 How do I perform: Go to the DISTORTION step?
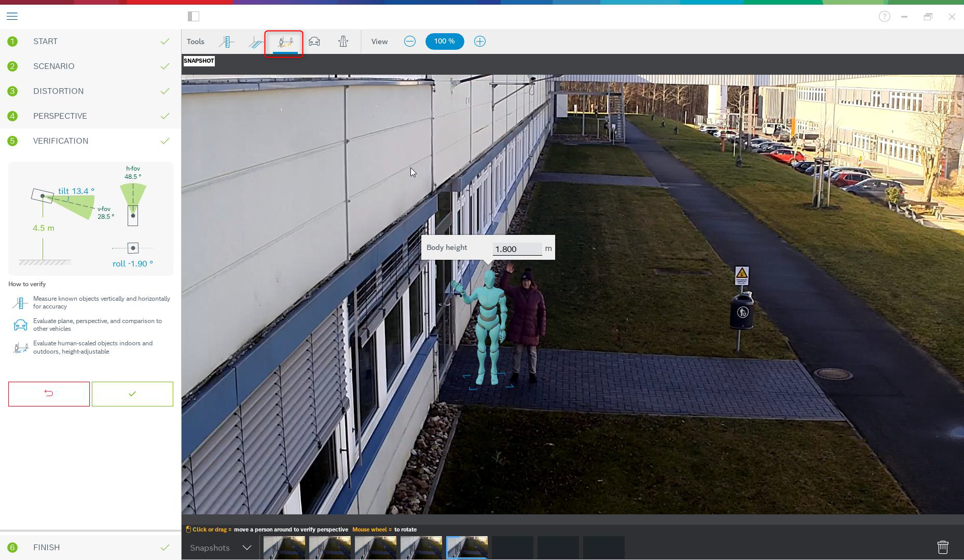90,91
